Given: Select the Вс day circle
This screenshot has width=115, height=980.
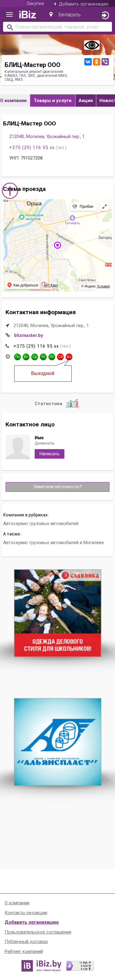Looking at the screenshot, I should tap(69, 357).
